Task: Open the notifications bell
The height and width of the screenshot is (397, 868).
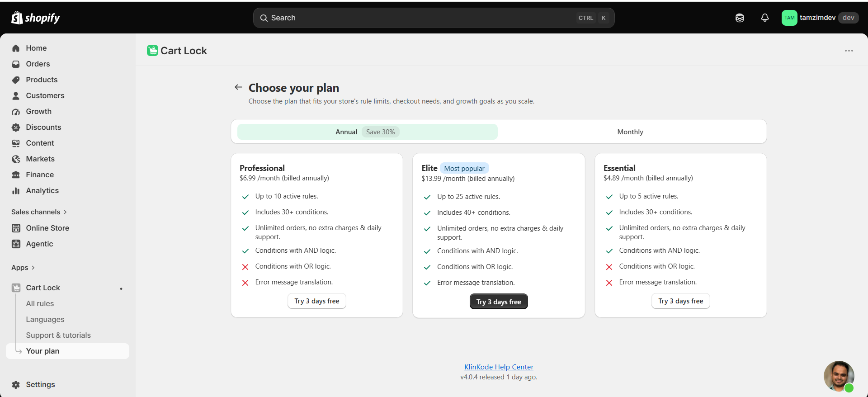Action: click(x=764, y=18)
